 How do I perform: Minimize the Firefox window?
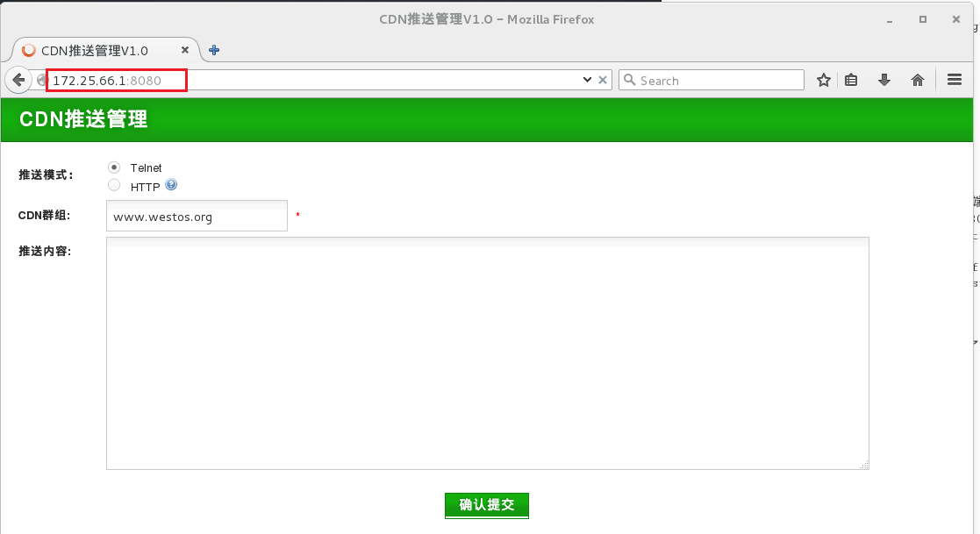point(890,20)
